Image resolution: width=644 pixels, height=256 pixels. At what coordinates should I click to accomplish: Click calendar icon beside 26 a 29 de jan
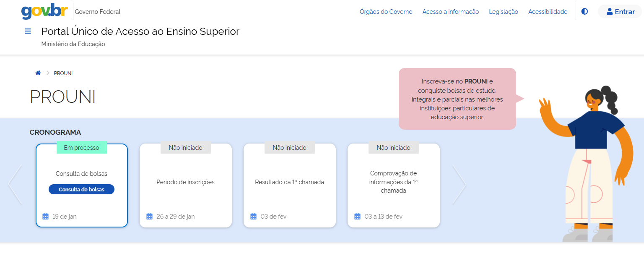point(150,217)
